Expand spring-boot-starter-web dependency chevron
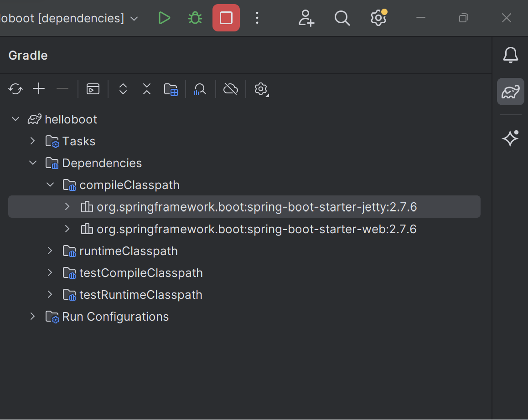The image size is (528, 420). (x=67, y=229)
